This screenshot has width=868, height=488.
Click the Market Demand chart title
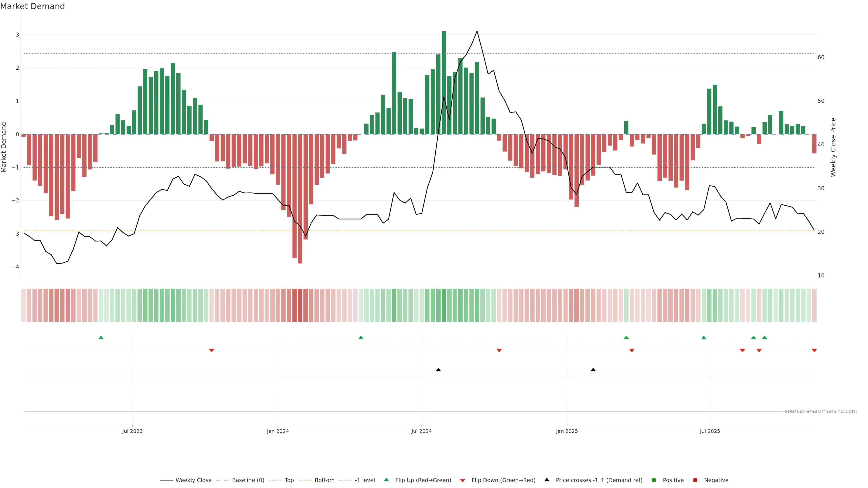[32, 6]
